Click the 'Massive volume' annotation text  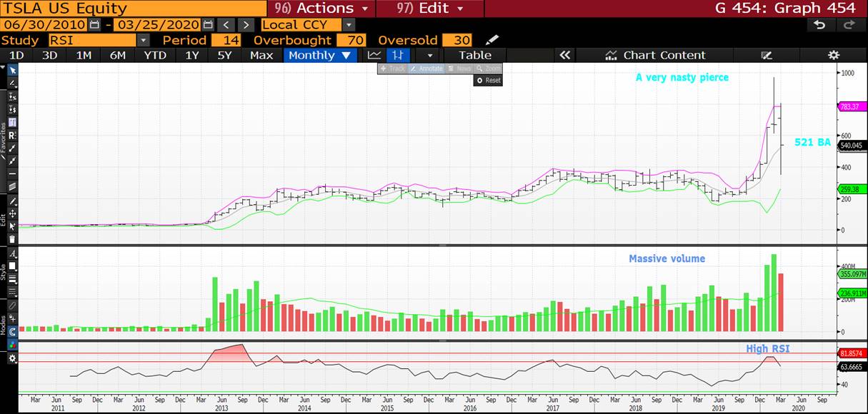click(667, 258)
